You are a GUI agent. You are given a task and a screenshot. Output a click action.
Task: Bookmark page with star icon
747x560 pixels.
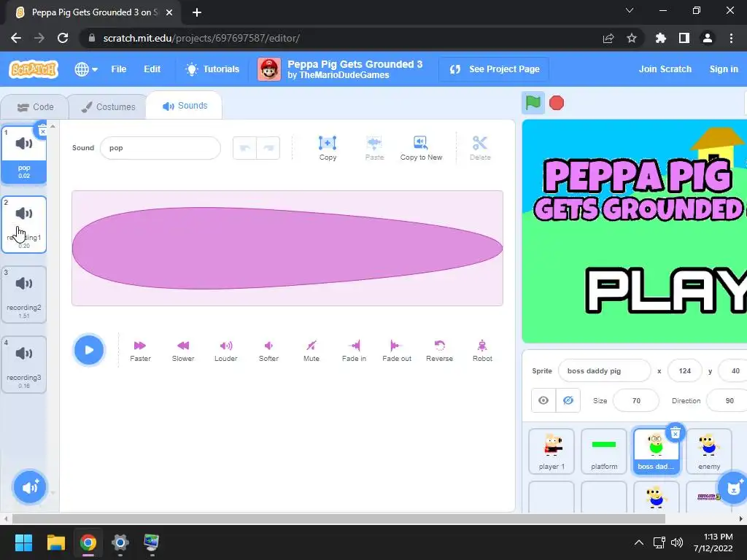631,38
